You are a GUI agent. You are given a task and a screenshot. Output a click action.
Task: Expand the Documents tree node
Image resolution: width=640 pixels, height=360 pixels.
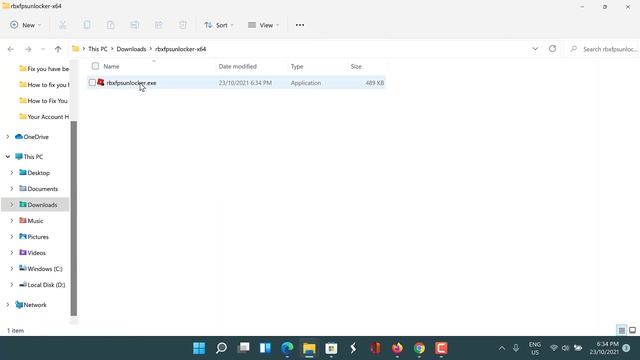(x=12, y=189)
